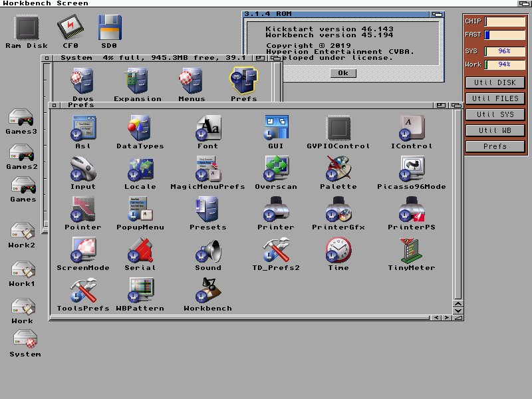Click the Prefs window scroll down arrow
532x399 pixels.
point(458,310)
